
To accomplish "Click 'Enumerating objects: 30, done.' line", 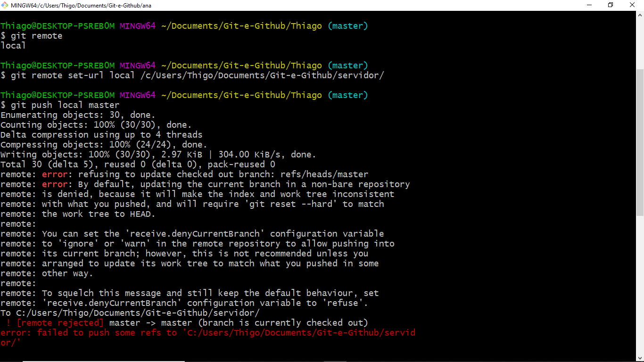I will (78, 115).
